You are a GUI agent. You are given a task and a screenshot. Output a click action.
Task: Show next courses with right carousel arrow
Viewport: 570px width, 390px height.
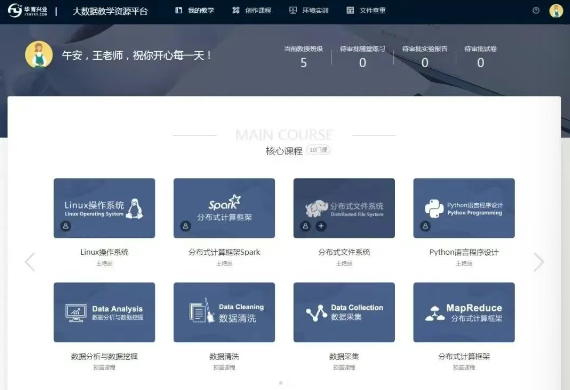[x=538, y=262]
